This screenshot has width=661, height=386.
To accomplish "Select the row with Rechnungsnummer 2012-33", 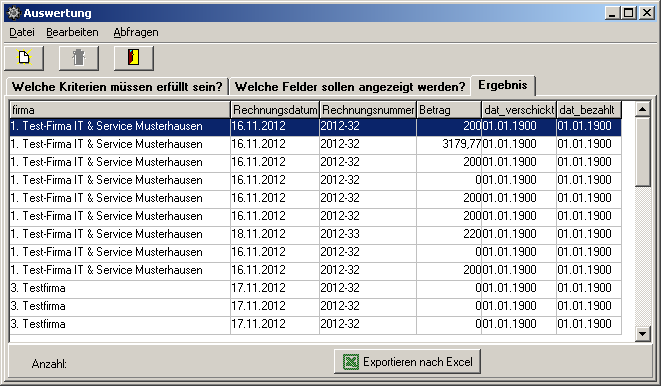I will pos(315,234).
